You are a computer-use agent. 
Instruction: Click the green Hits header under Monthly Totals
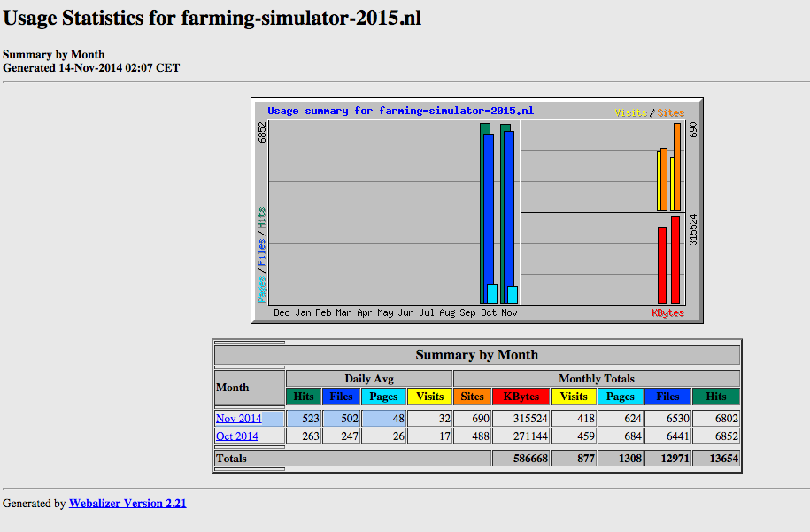716,397
